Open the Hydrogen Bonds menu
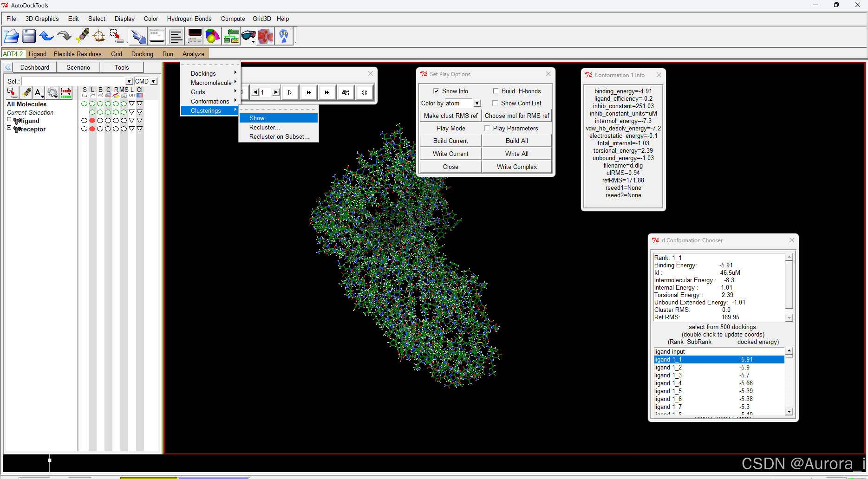Viewport: 868px width, 479px height. 189,19
